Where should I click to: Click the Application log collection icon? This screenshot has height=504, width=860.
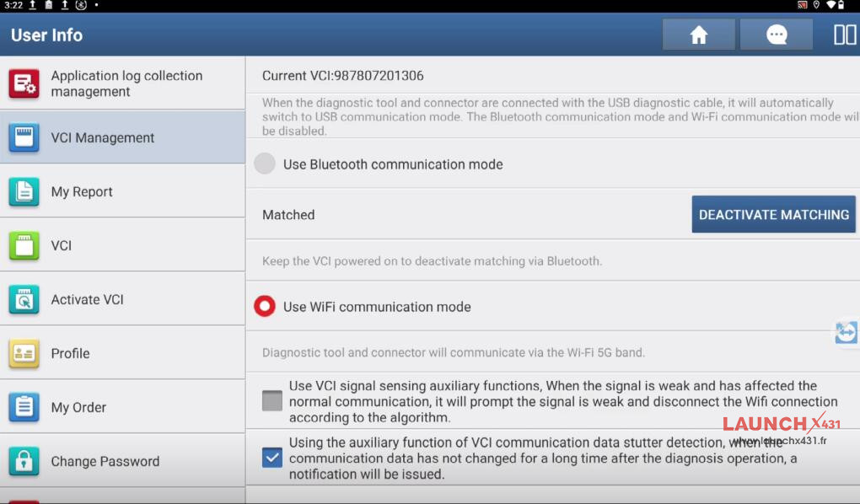[x=24, y=83]
